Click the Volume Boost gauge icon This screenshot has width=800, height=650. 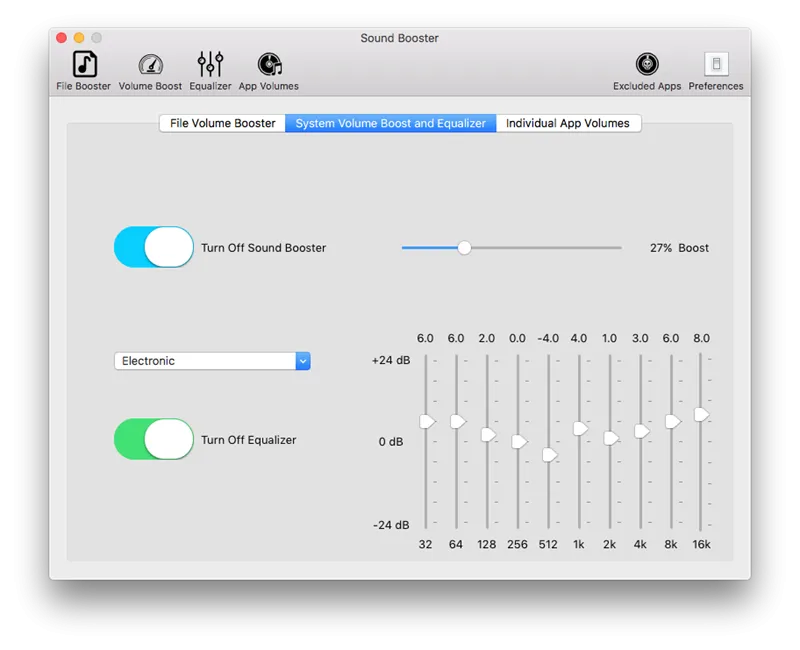click(x=150, y=66)
